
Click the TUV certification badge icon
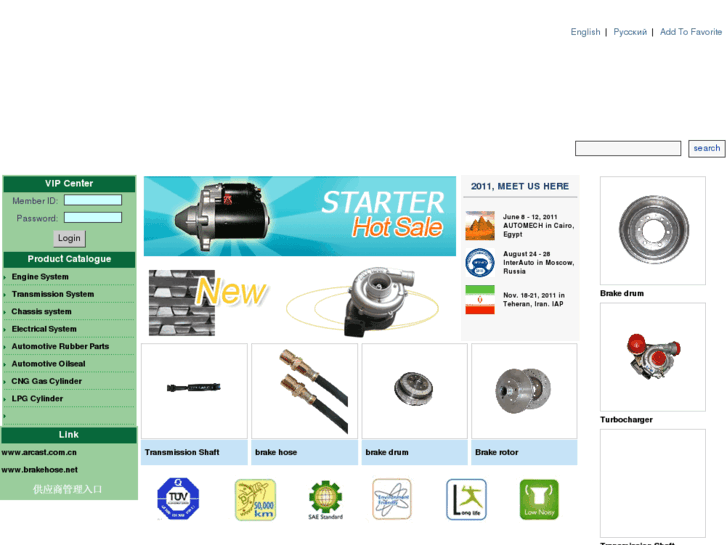[x=178, y=499]
